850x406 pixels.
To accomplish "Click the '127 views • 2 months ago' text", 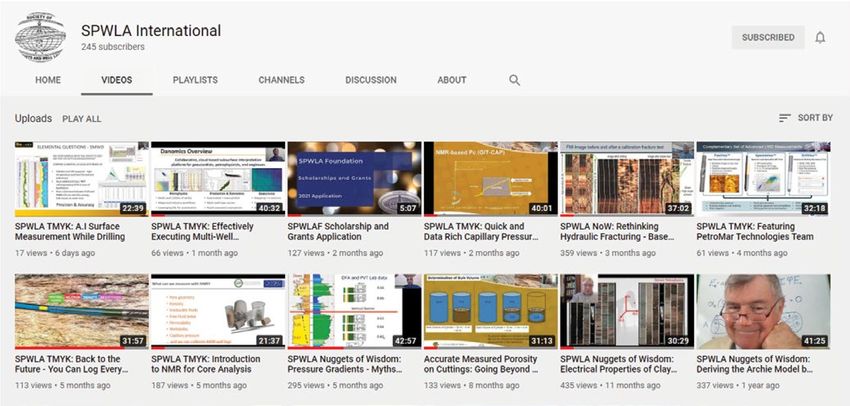I will tap(336, 253).
